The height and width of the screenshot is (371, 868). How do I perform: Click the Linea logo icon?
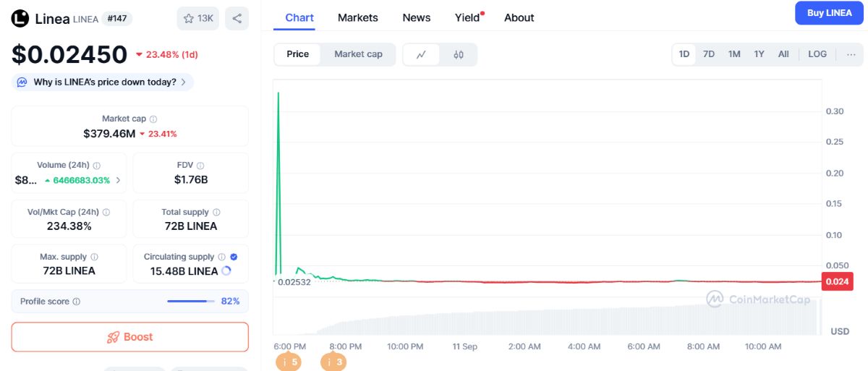pyautogui.click(x=20, y=19)
